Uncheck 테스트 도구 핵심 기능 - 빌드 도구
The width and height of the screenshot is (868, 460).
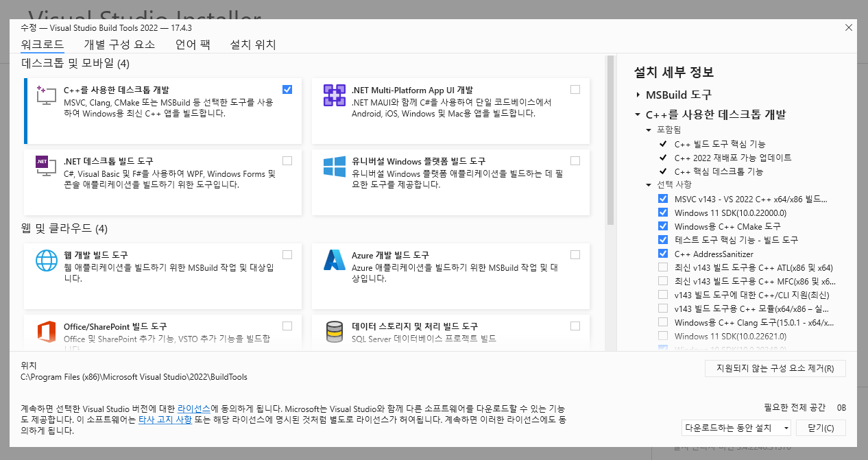(663, 240)
